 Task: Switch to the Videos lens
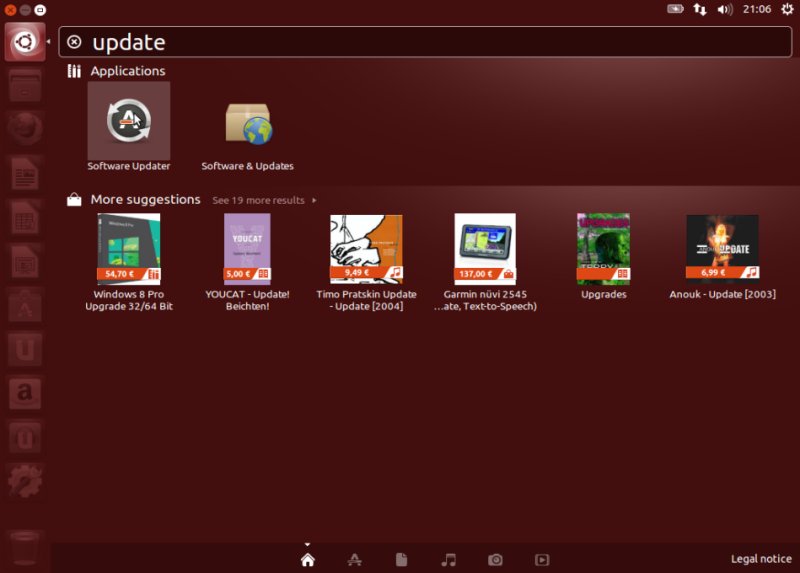pyautogui.click(x=542, y=560)
